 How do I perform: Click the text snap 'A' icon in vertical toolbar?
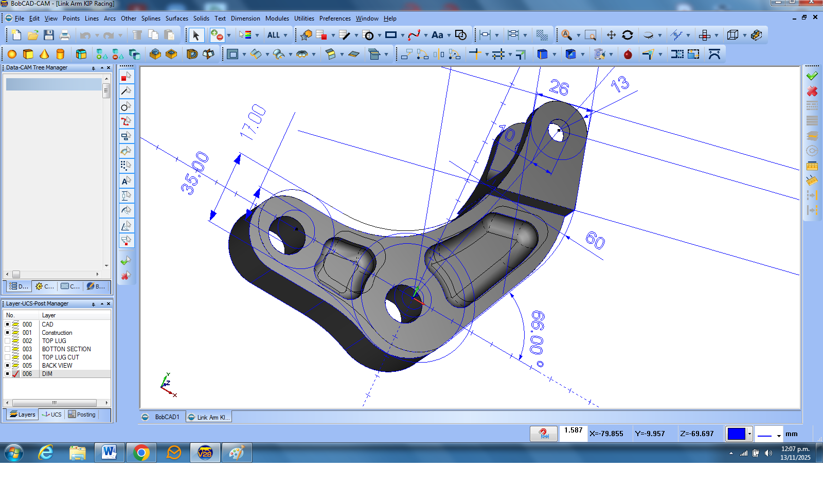126,181
